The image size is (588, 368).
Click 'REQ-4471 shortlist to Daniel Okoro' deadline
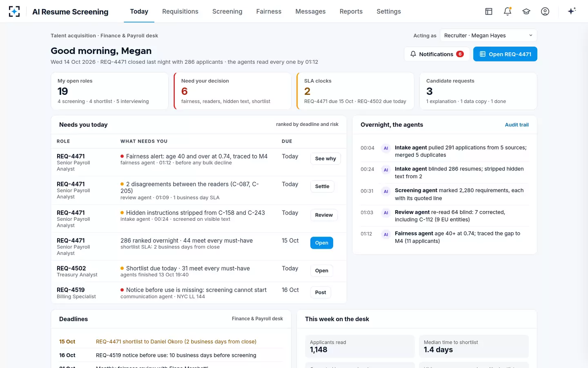(176, 342)
